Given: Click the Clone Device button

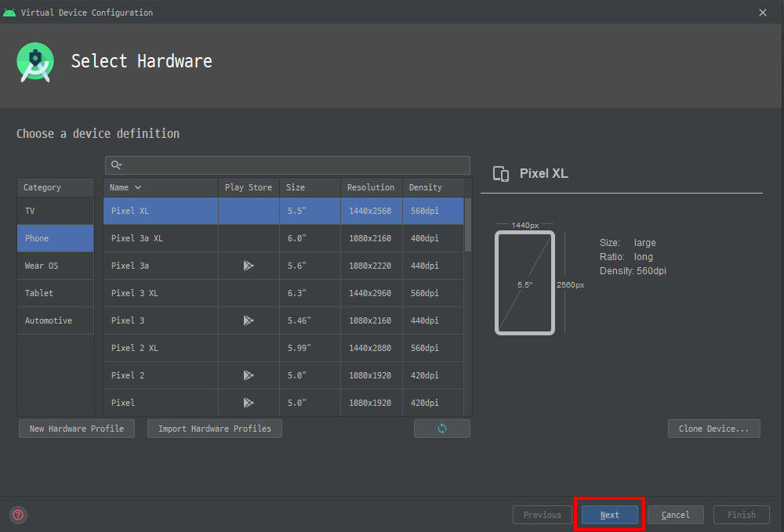Looking at the screenshot, I should point(714,429).
